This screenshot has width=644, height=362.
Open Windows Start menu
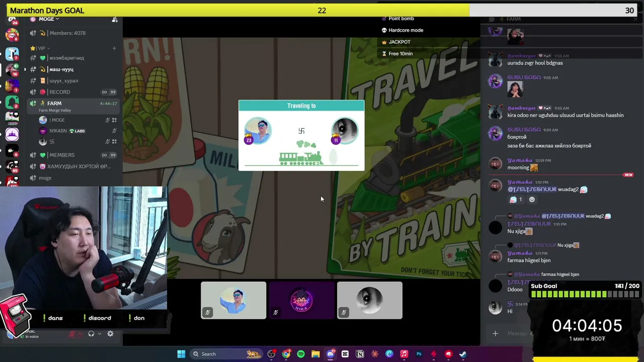(x=181, y=354)
